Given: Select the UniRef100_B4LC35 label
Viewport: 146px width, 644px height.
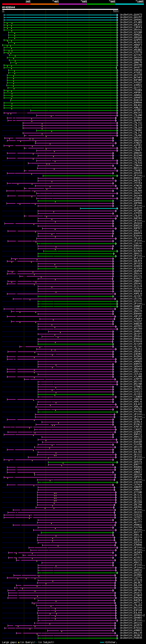Looking at the screenshot, I should (131, 633).
